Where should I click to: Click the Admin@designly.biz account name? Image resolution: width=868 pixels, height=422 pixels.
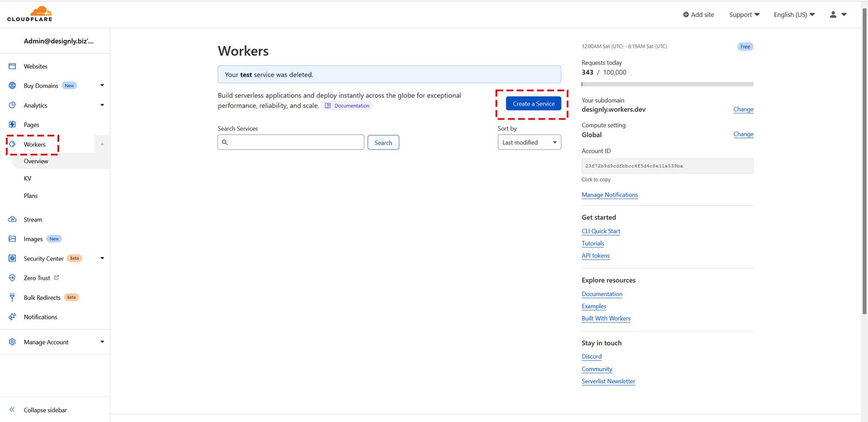tap(59, 41)
